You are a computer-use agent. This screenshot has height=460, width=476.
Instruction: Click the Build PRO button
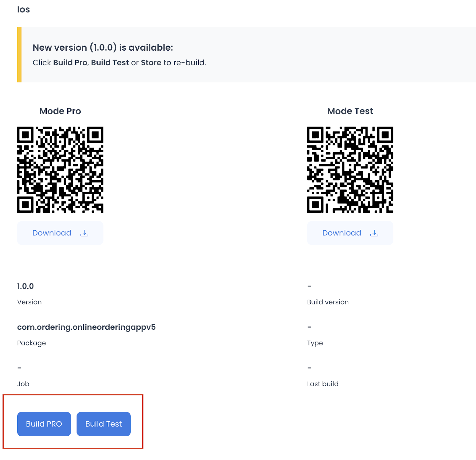pos(44,424)
